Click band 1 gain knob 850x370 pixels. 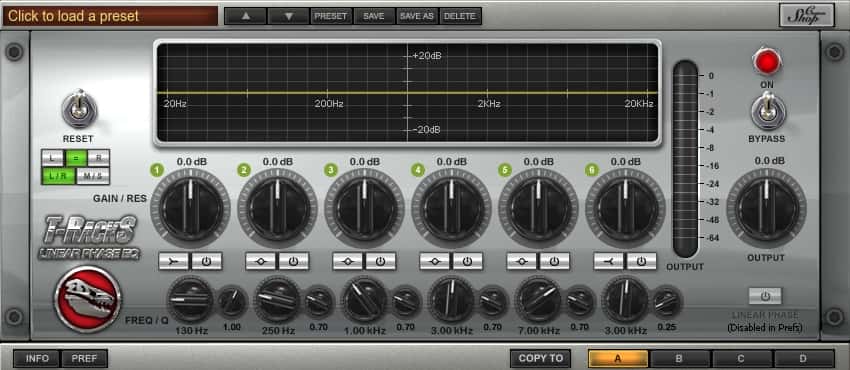point(190,209)
